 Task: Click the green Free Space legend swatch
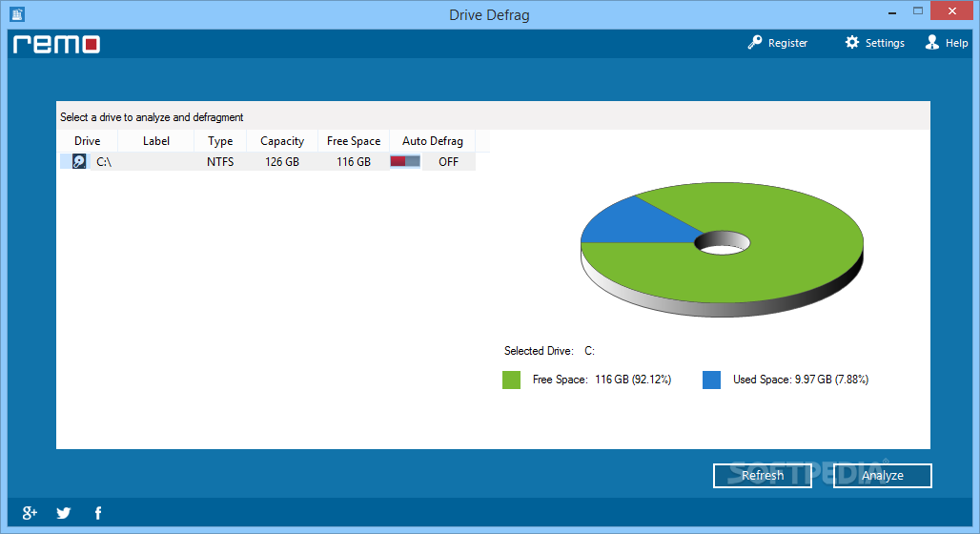click(x=511, y=380)
